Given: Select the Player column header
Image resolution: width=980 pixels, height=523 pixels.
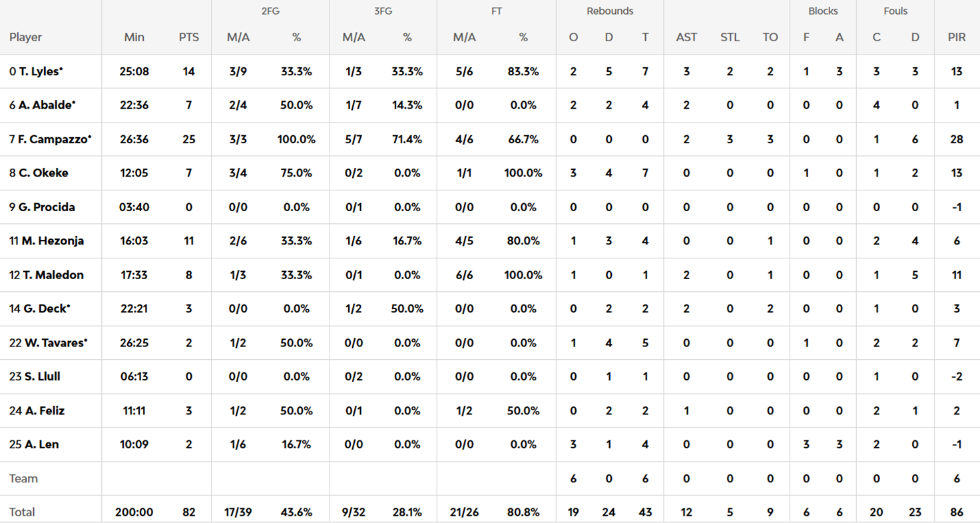Looking at the screenshot, I should [x=26, y=37].
